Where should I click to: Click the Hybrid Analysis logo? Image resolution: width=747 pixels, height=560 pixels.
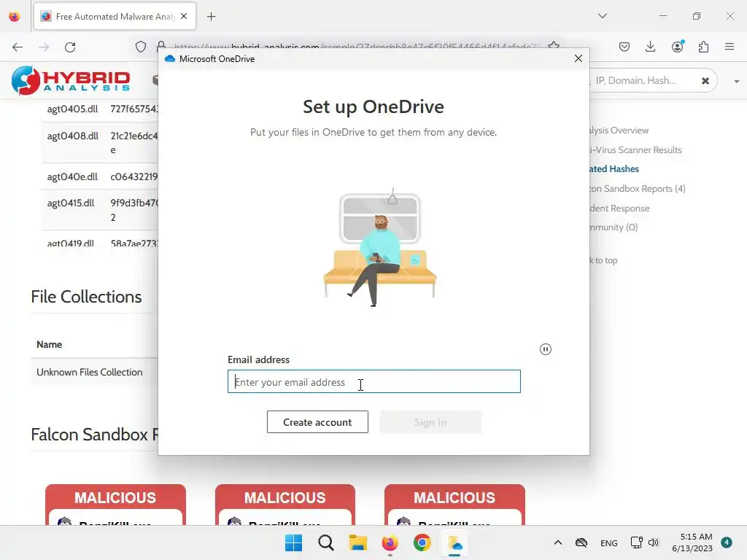click(x=71, y=80)
